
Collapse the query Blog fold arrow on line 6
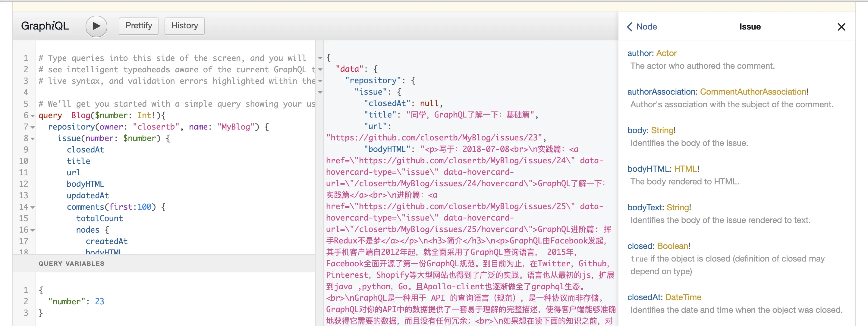33,116
